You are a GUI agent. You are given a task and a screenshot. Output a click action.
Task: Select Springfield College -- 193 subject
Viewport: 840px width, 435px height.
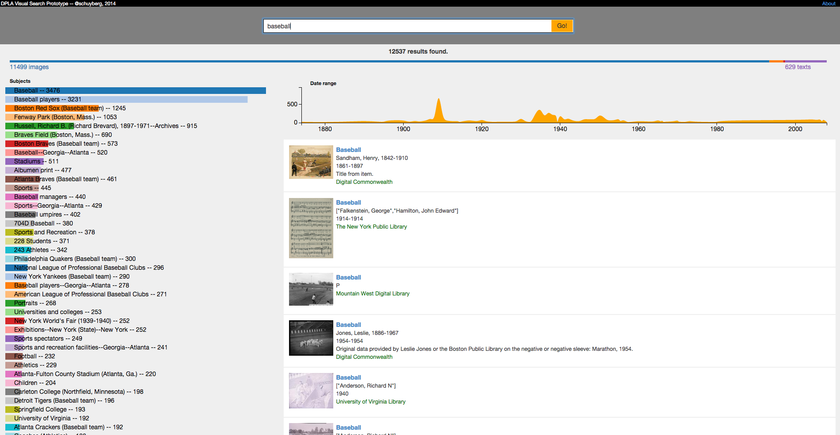[46, 409]
